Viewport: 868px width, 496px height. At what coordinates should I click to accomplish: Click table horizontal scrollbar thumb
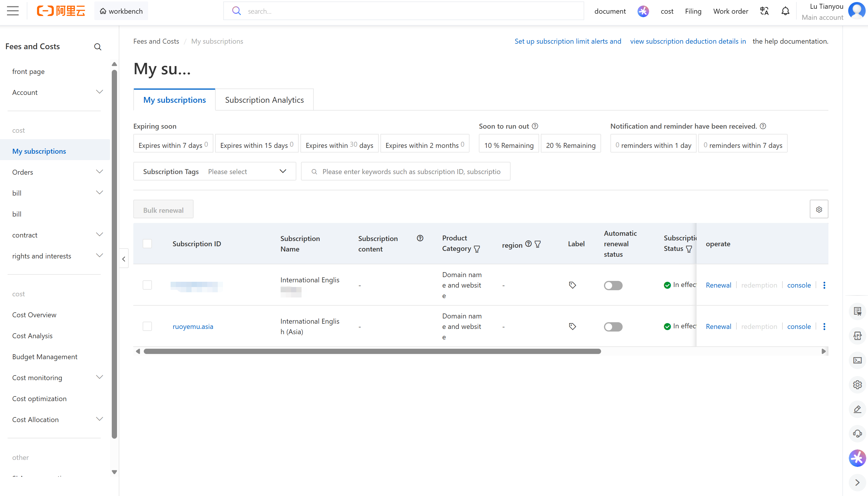click(x=372, y=351)
